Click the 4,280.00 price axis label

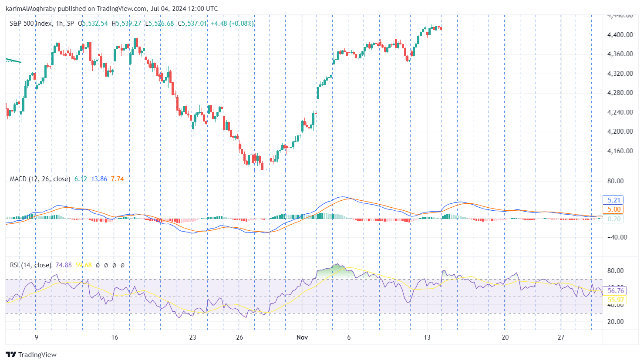click(620, 93)
